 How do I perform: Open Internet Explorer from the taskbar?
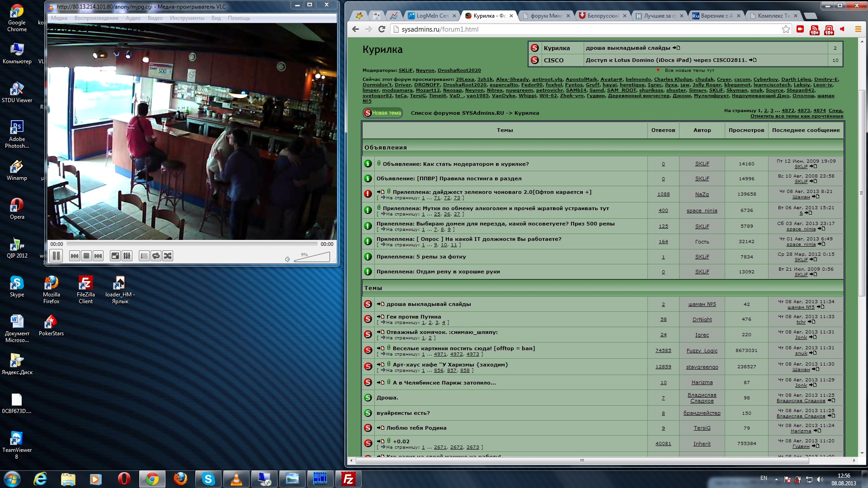coord(41,479)
